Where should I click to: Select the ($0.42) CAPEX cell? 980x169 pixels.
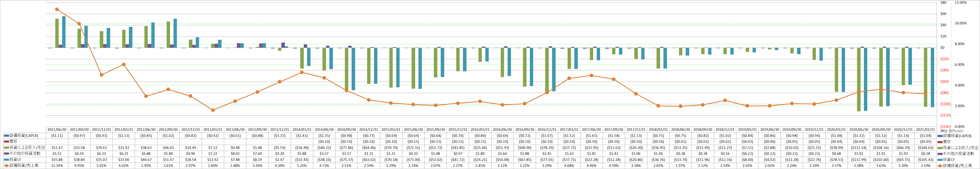pos(213,136)
